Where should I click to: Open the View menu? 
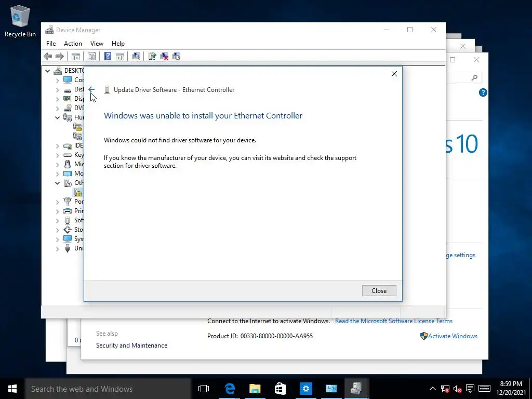pyautogui.click(x=97, y=44)
